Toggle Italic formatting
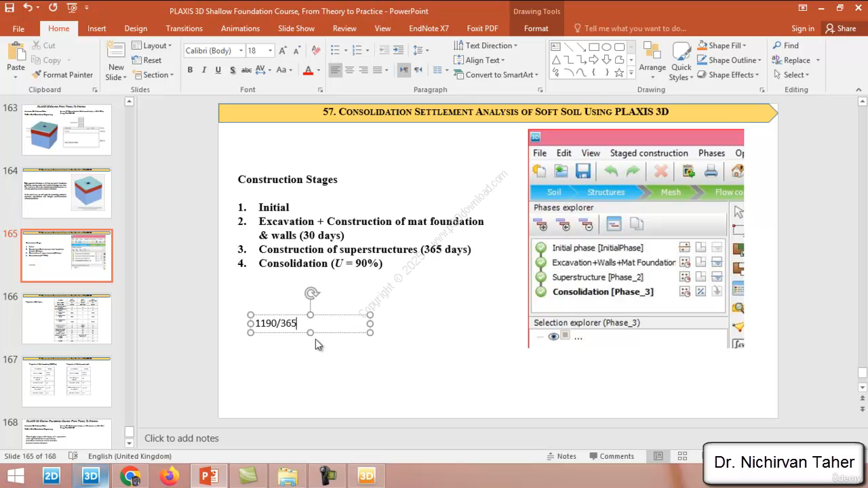Viewport: 868px width, 488px height. [204, 70]
